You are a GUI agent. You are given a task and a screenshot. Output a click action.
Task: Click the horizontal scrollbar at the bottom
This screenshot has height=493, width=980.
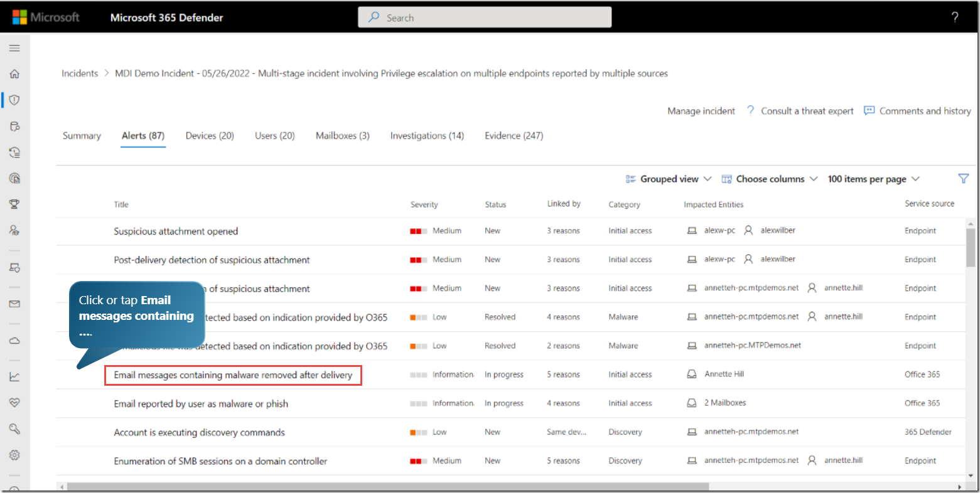(388, 487)
